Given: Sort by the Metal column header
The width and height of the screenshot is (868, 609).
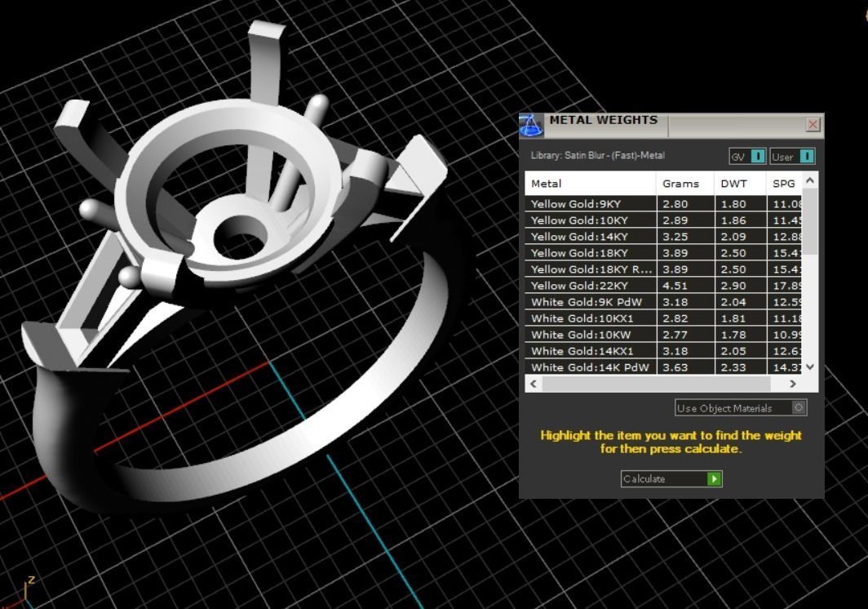Looking at the screenshot, I should tap(591, 184).
